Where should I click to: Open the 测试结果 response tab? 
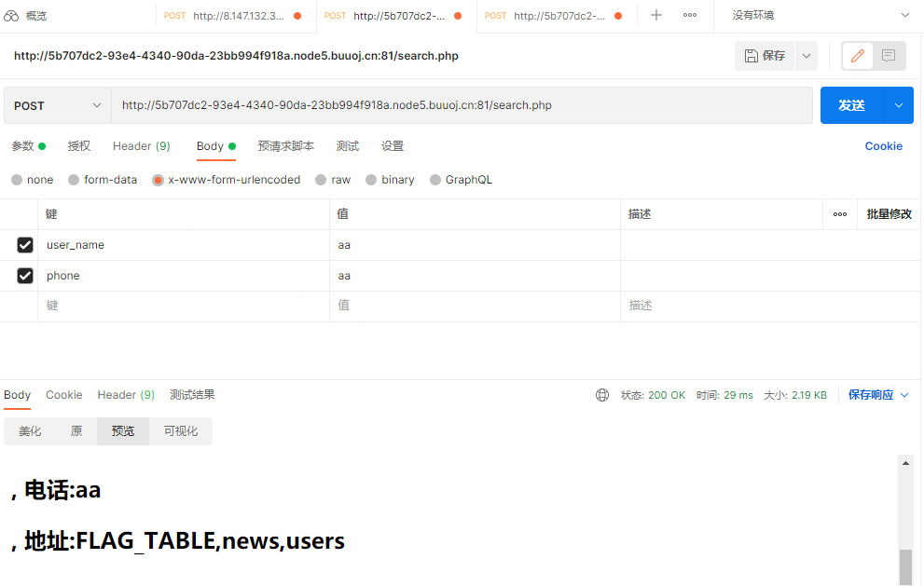click(x=192, y=395)
